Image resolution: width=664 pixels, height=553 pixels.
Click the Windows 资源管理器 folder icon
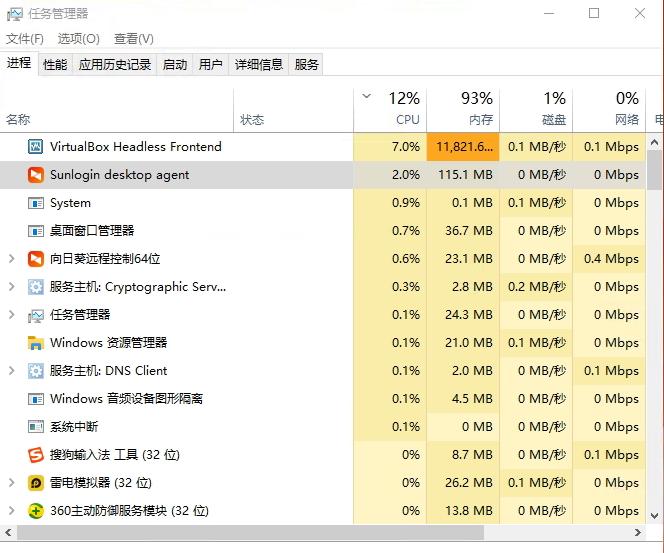point(36,343)
